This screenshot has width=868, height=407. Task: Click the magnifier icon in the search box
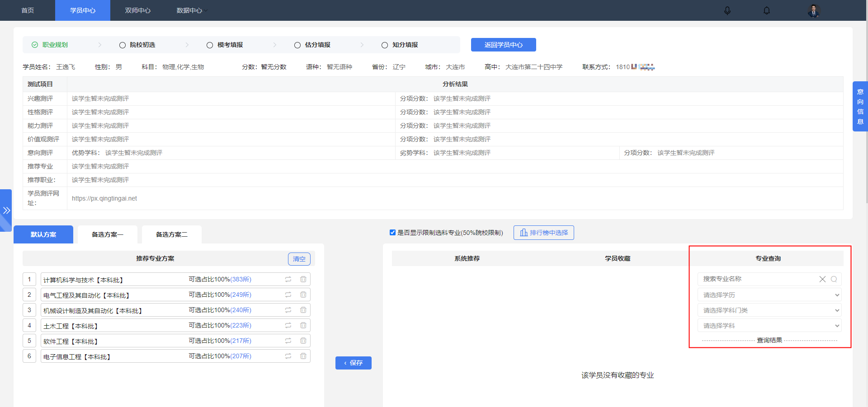[834, 279]
